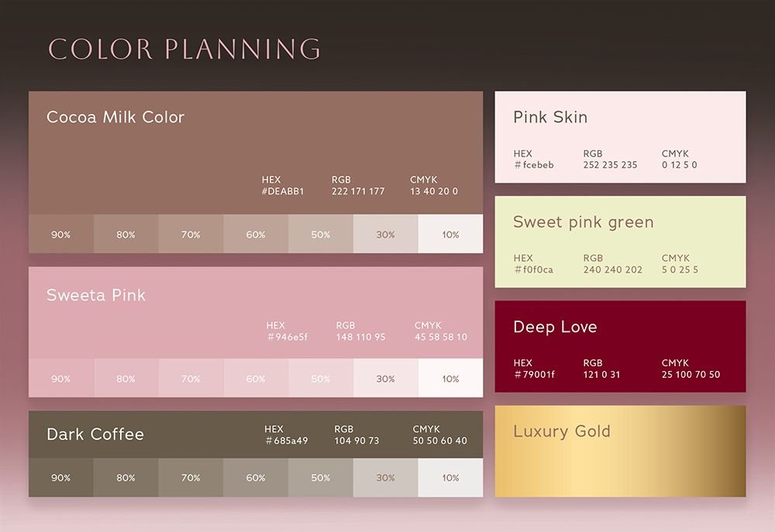This screenshot has width=775, height=532.
Task: Choose the Cocoa Milk 50% tint swatch
Action: (321, 234)
